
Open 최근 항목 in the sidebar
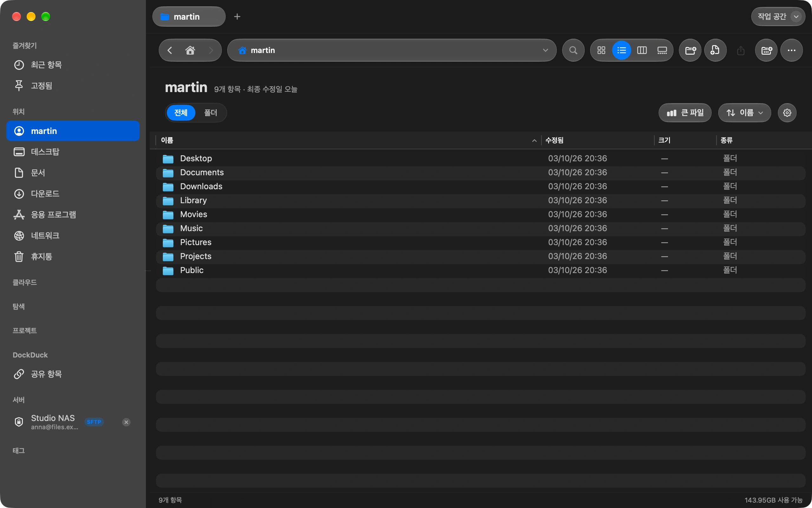(73, 65)
